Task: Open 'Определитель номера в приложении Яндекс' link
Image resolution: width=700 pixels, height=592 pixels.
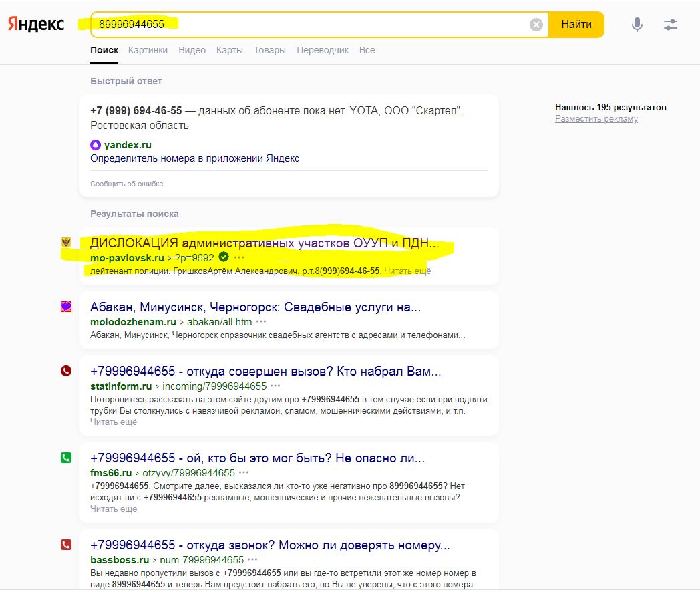Action: pyautogui.click(x=194, y=158)
